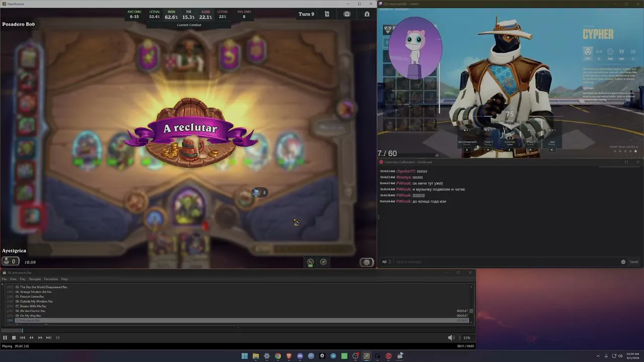The image size is (644, 362).
Task: Open chat settings gear next to Send
Action: coord(623,262)
